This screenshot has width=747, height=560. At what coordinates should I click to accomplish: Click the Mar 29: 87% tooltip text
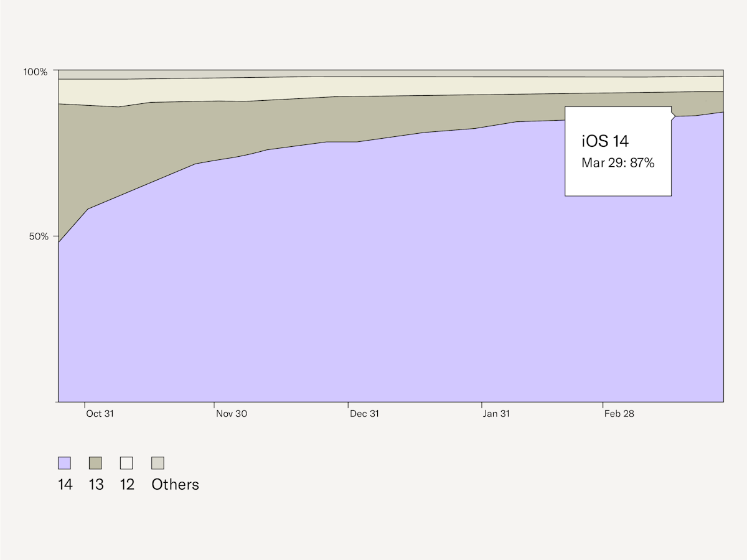(618, 164)
